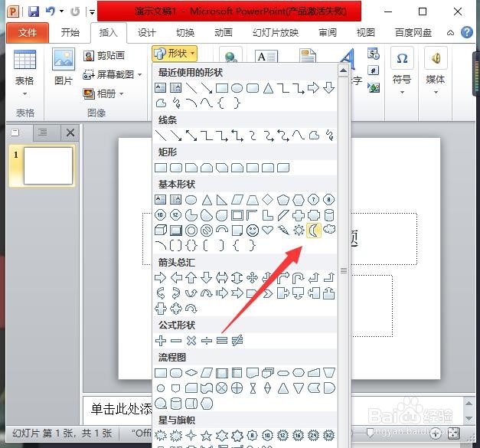Image resolution: width=480 pixels, height=448 pixels.
Task: Select the Quad Arrow shape
Action: click(x=253, y=278)
